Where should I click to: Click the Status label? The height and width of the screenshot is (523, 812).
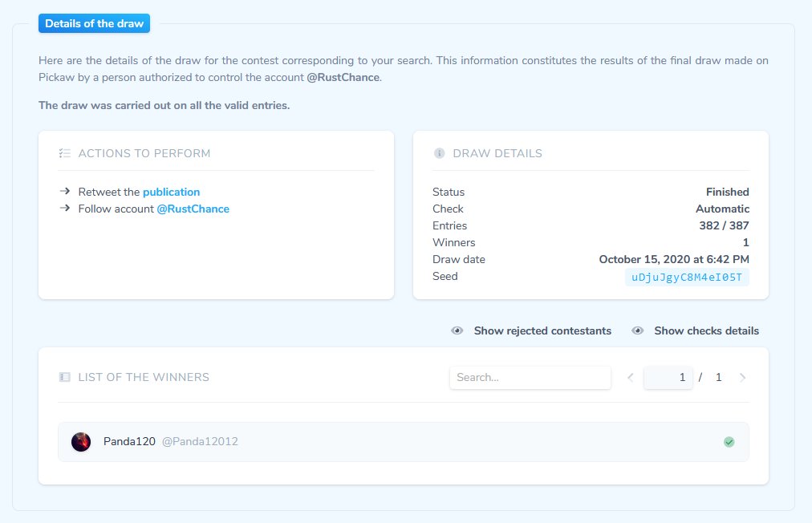tap(449, 192)
